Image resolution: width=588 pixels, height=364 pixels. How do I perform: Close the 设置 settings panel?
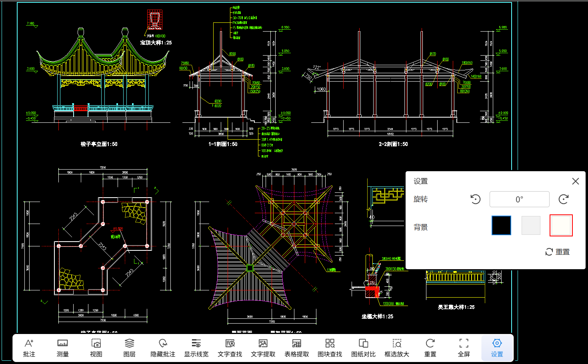[x=575, y=181]
